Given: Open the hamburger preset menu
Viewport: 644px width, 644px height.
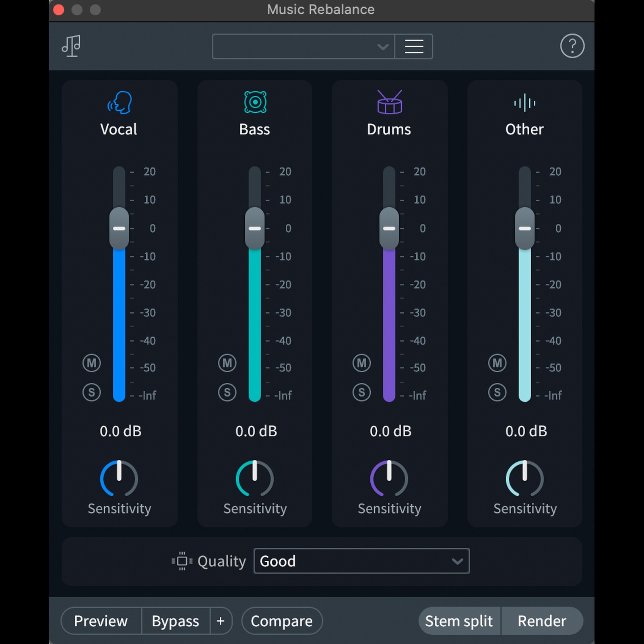Looking at the screenshot, I should (414, 46).
